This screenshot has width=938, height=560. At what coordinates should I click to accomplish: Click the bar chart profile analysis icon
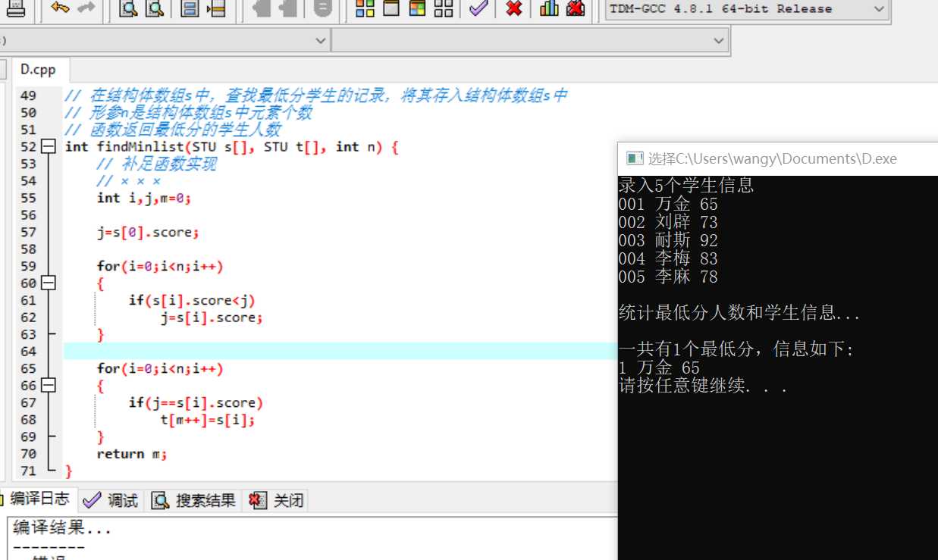tap(549, 8)
